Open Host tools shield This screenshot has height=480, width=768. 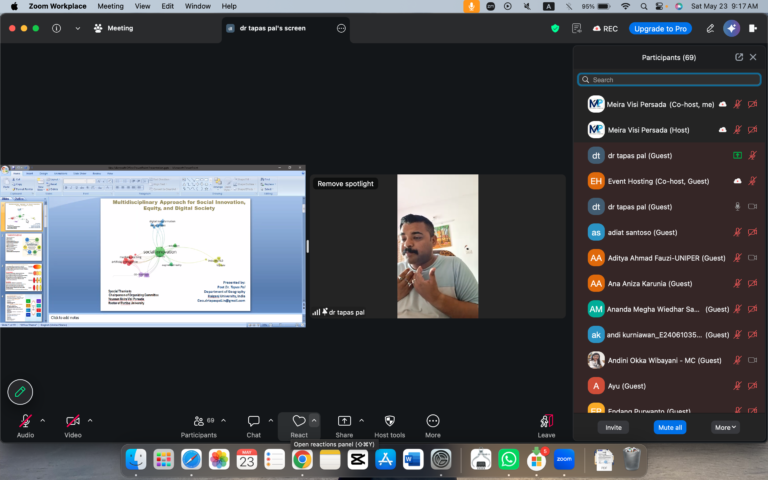(390, 425)
